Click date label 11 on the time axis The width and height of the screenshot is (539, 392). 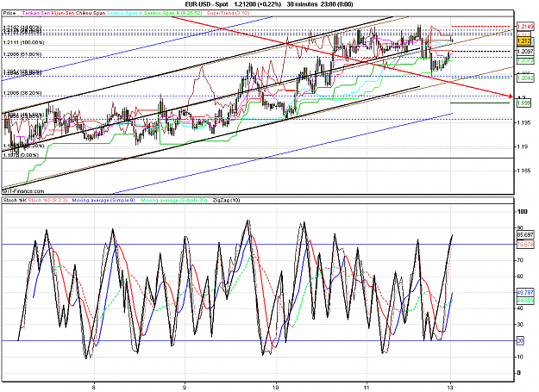367,387
